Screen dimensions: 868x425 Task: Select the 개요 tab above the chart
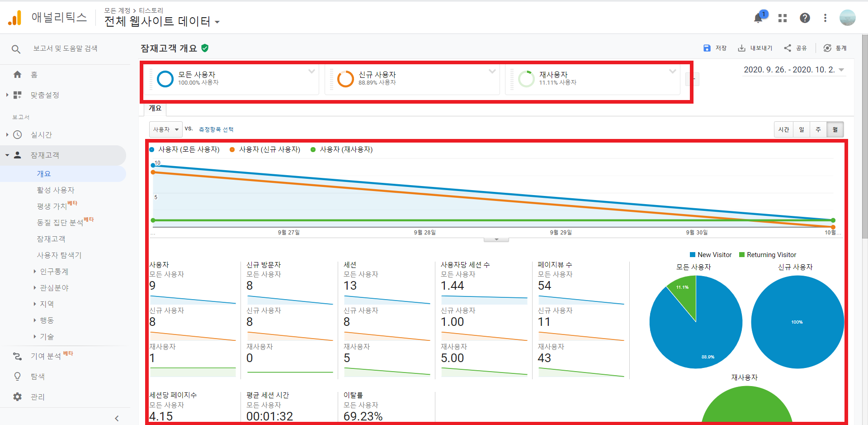click(155, 109)
